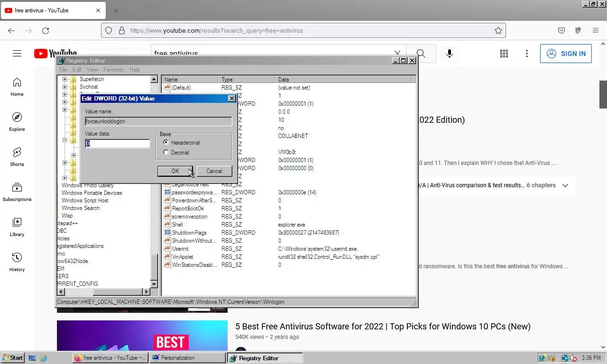Select the Decimal base option
The image size is (607, 364).
pos(166,152)
